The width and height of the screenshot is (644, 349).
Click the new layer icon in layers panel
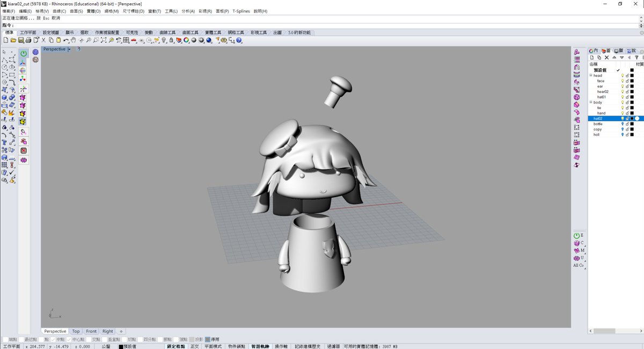pyautogui.click(x=592, y=57)
